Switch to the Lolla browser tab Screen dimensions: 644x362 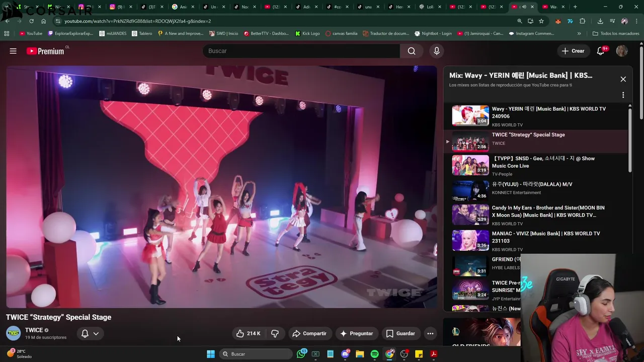click(430, 7)
